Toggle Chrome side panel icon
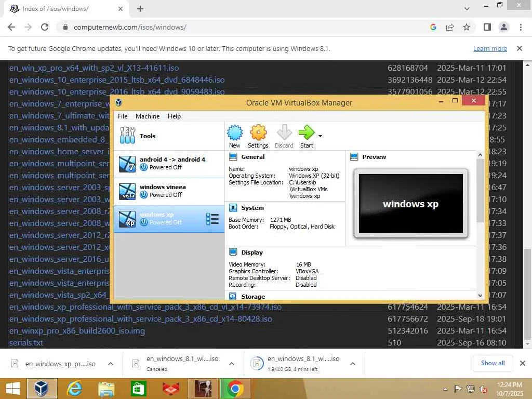Screen dimensions: 532x399 487,27
